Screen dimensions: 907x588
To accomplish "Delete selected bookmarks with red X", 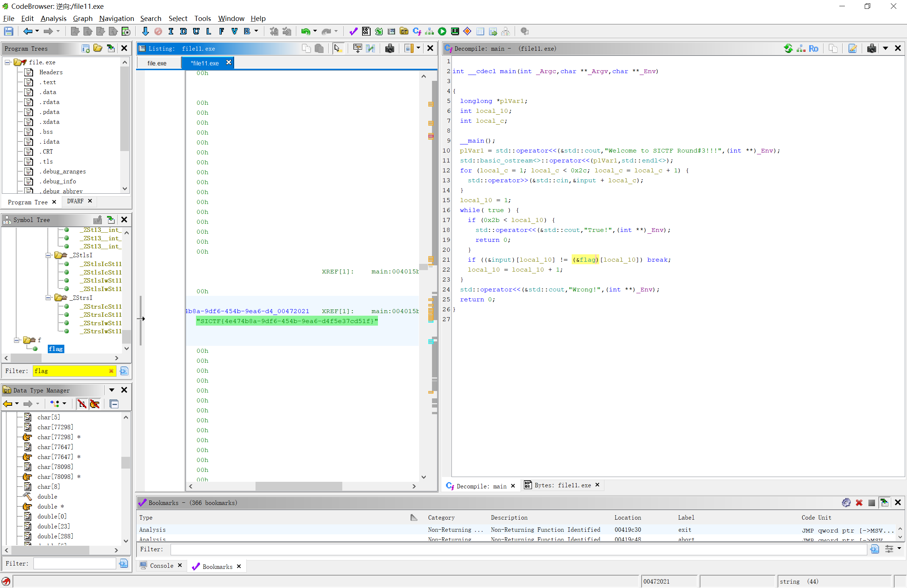I will (859, 503).
